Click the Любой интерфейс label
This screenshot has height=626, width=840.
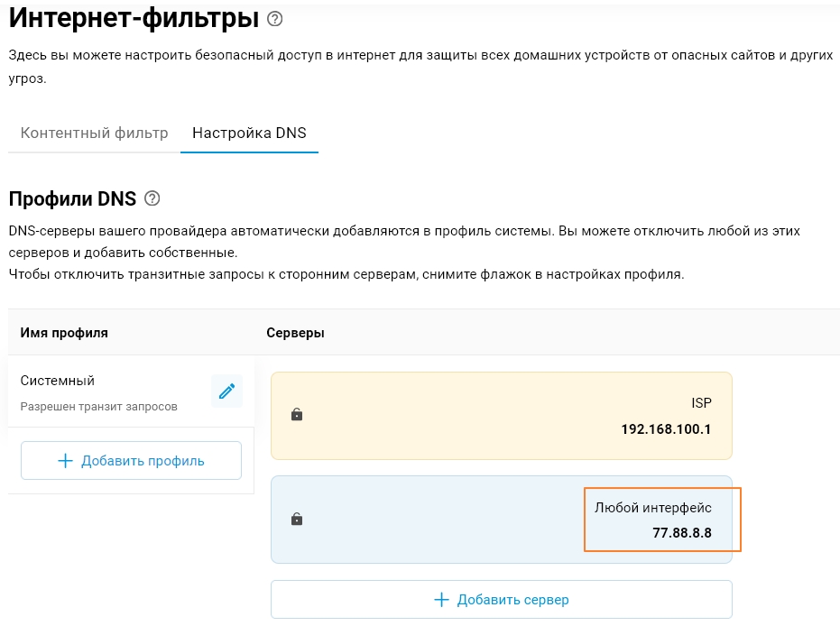coord(652,509)
